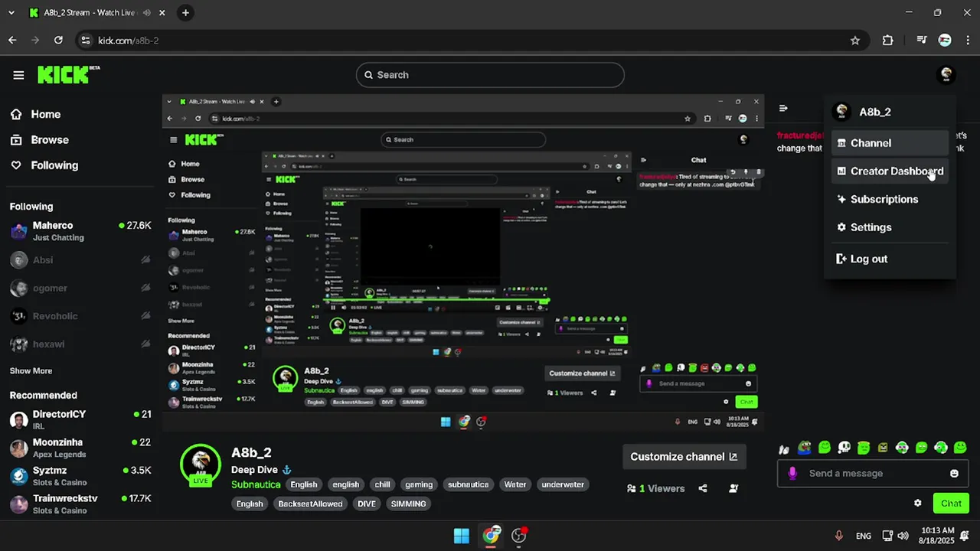Open the moderator tools icon beside share
The image size is (980, 551).
pos(734,488)
